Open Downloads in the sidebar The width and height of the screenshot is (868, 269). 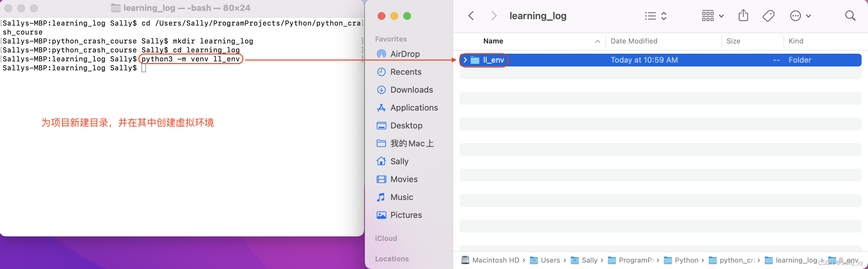point(405,90)
